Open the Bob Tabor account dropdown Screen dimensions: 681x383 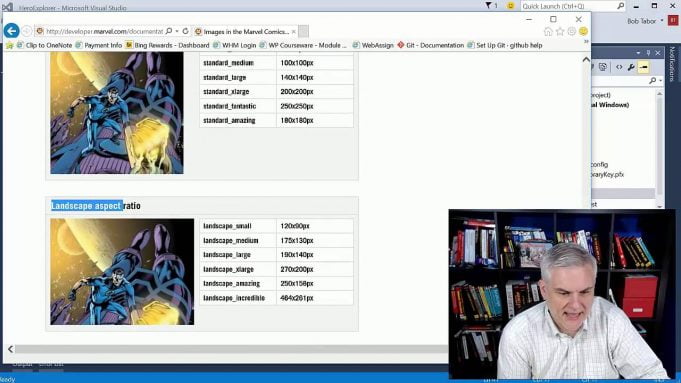662,21
